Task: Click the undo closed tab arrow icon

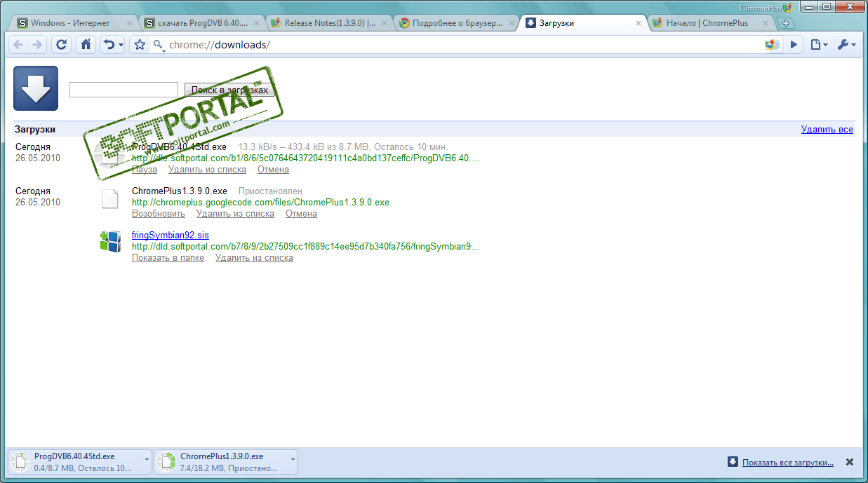Action: (108, 45)
